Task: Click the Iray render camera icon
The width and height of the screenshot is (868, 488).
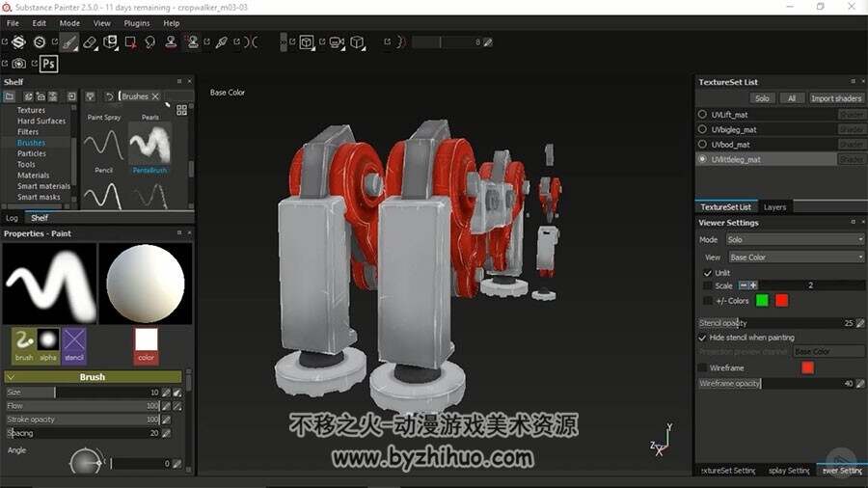Action: tap(19, 64)
